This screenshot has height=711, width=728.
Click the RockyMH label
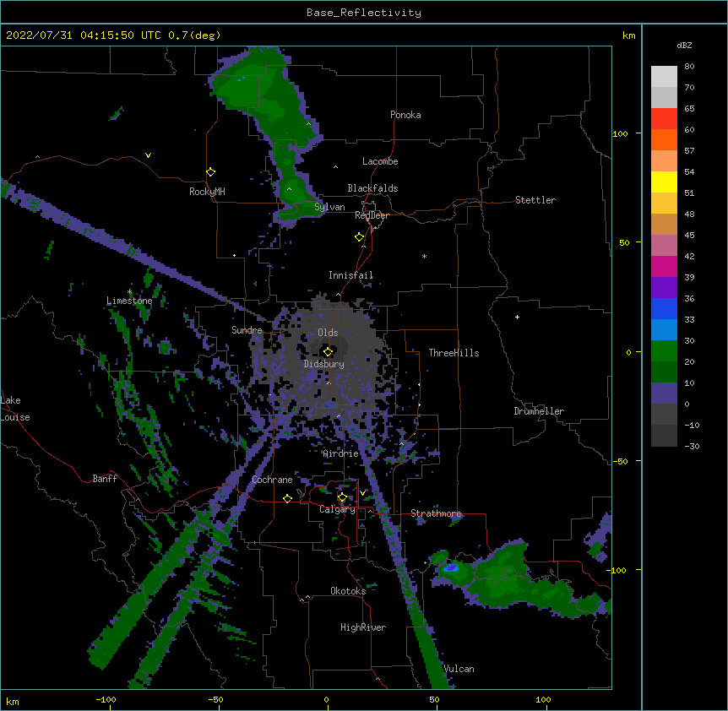[207, 192]
